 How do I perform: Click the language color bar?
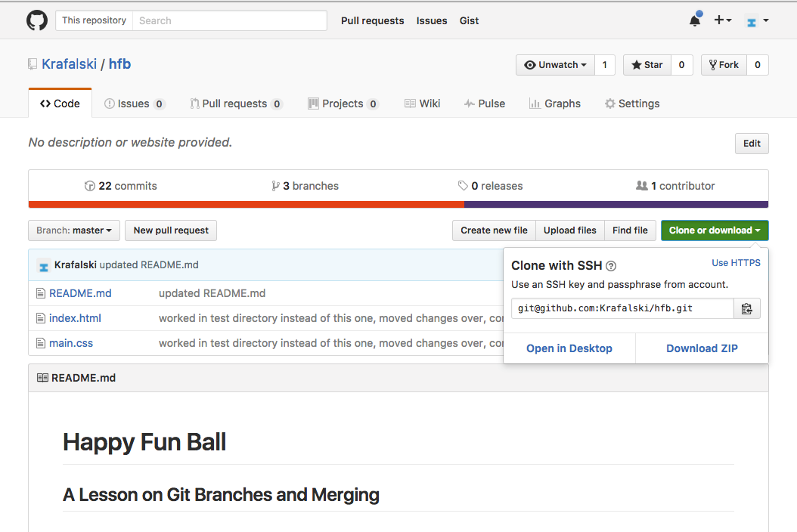398,204
